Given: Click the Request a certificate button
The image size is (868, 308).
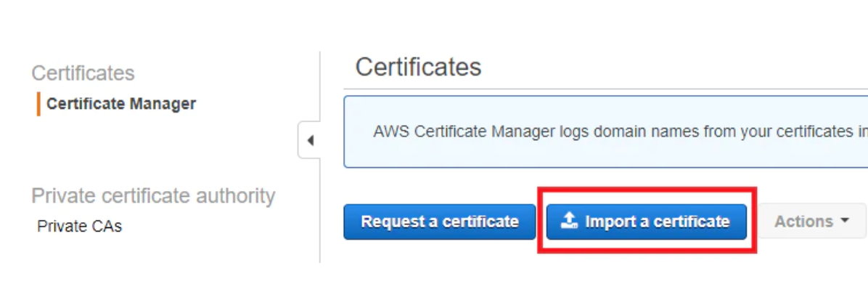Looking at the screenshot, I should click(440, 222).
